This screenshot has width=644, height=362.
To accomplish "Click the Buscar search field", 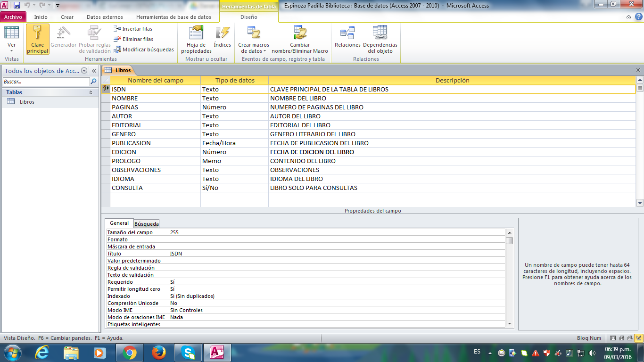I will 46,82.
